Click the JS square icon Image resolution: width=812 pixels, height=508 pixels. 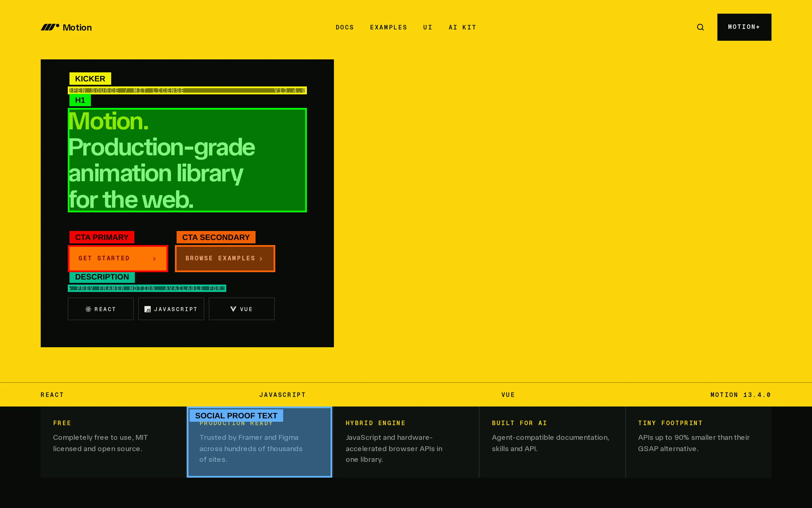148,309
